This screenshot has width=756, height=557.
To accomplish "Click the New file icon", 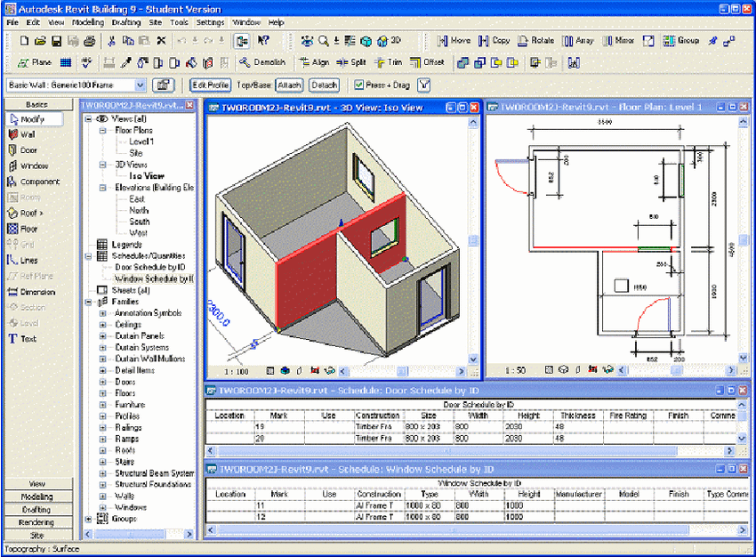I will [x=24, y=41].
